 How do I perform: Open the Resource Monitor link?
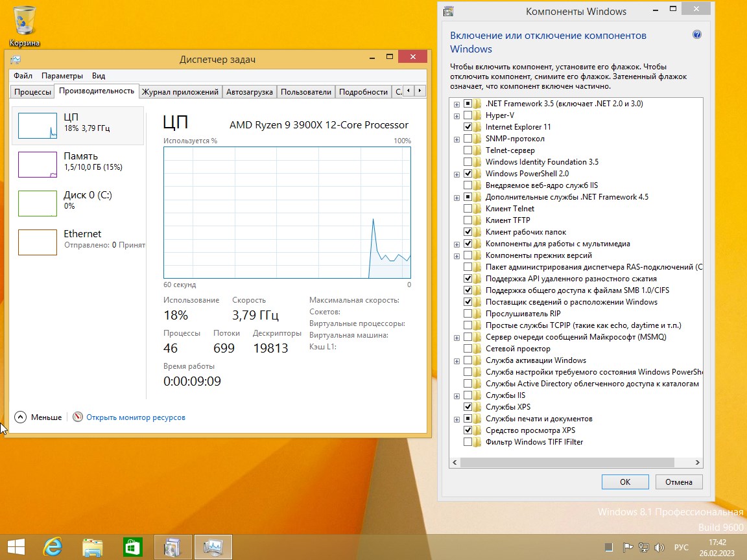136,417
